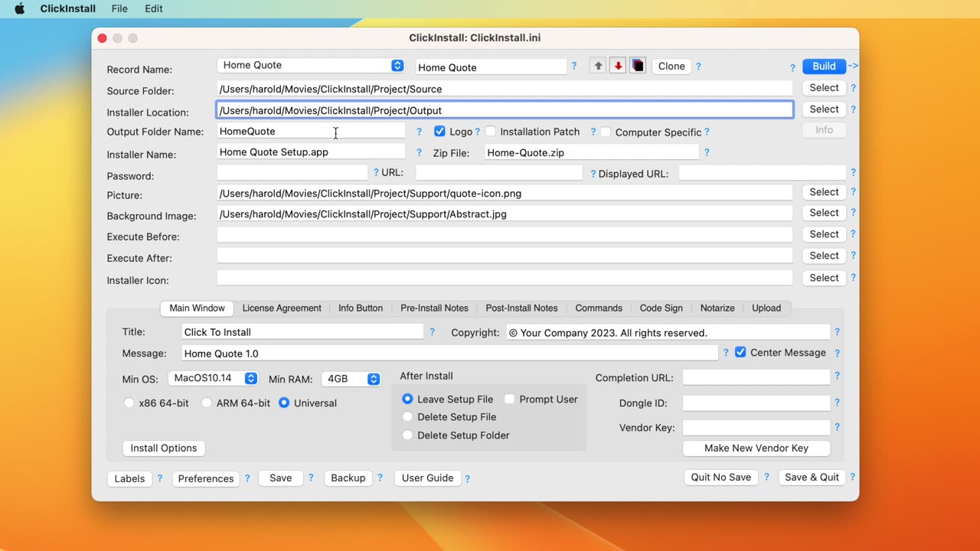
Task: Select Leave Setup File radio button
Action: [407, 399]
